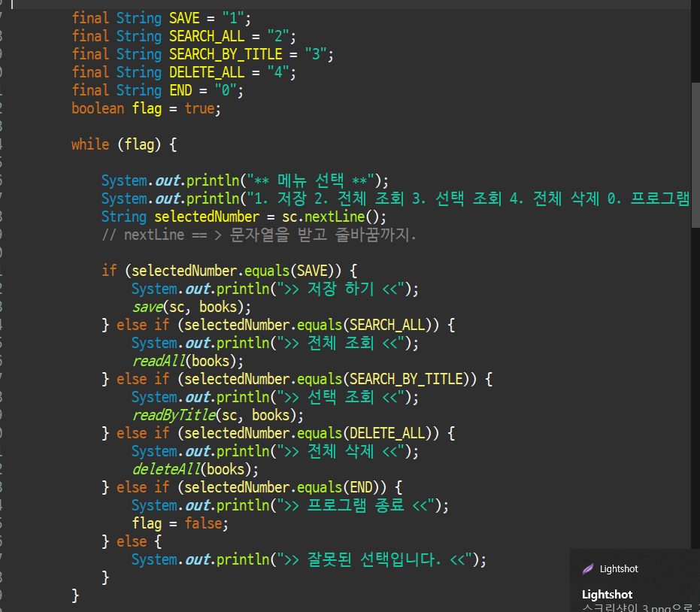Click the END constant declaration

(158, 91)
